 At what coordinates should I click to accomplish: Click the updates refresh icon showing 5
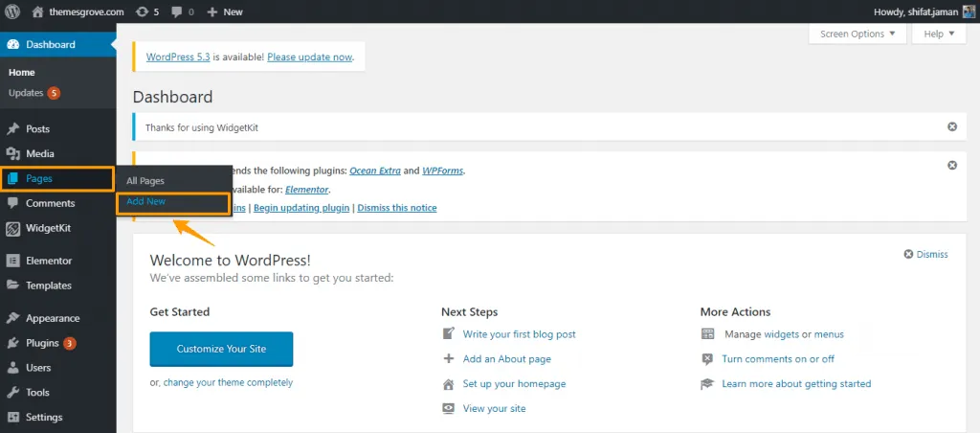point(142,11)
